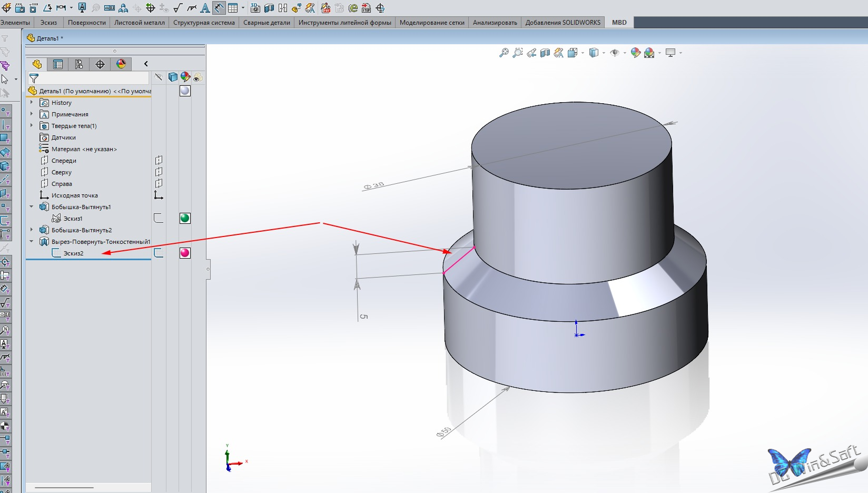The width and height of the screenshot is (868, 493).
Task: Switch to the Листовой металл tab
Action: pos(140,23)
